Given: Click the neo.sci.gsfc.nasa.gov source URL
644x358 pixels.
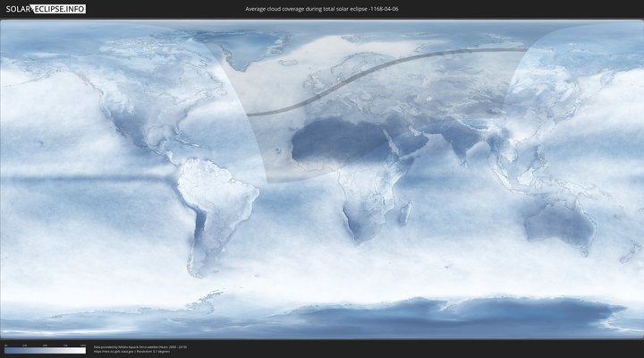Looking at the screenshot, I should 114,352.
